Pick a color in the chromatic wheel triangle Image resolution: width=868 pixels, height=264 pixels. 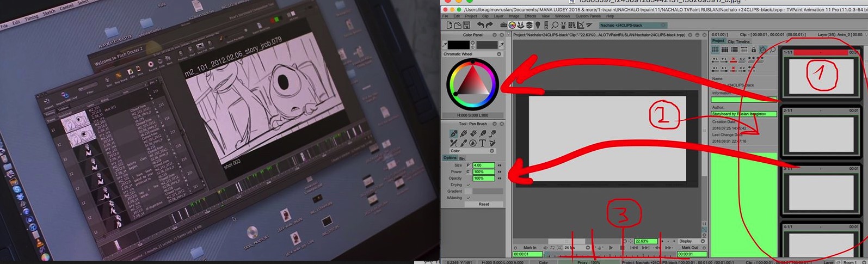(x=473, y=82)
